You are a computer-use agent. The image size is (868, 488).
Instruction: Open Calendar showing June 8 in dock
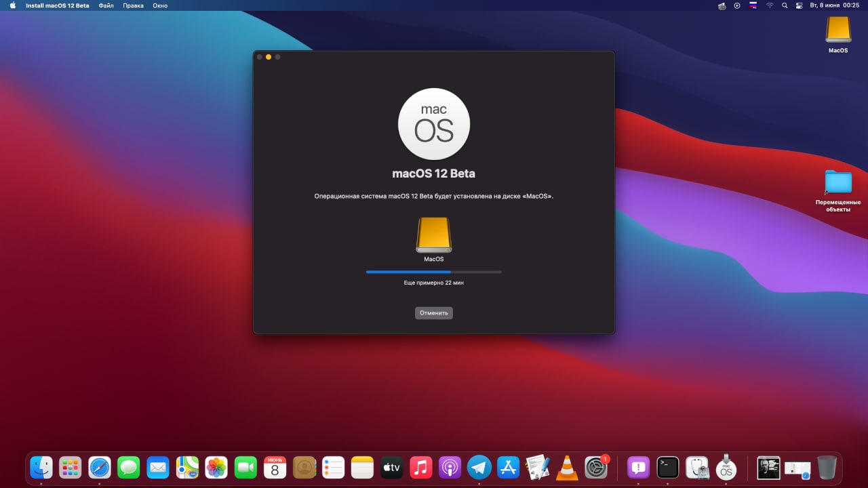click(x=275, y=467)
